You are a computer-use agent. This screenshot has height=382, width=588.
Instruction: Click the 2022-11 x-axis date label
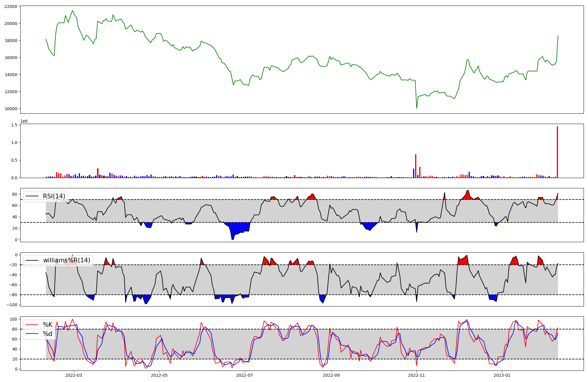(x=417, y=375)
